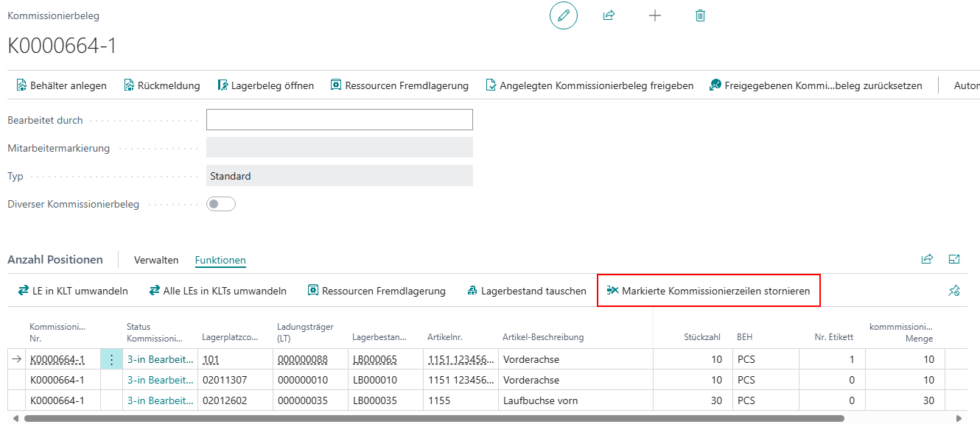
Task: Toggle Diverser Kommissionierbeleg switch
Action: click(x=221, y=204)
